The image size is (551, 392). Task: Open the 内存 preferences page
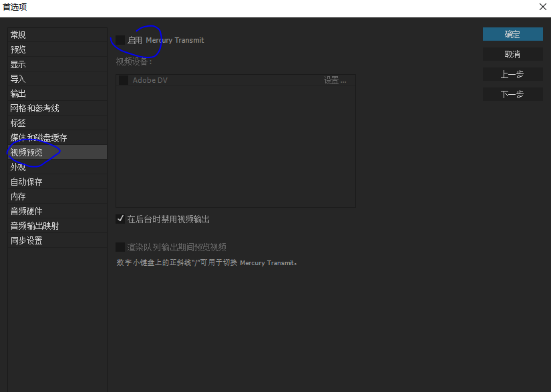point(57,196)
